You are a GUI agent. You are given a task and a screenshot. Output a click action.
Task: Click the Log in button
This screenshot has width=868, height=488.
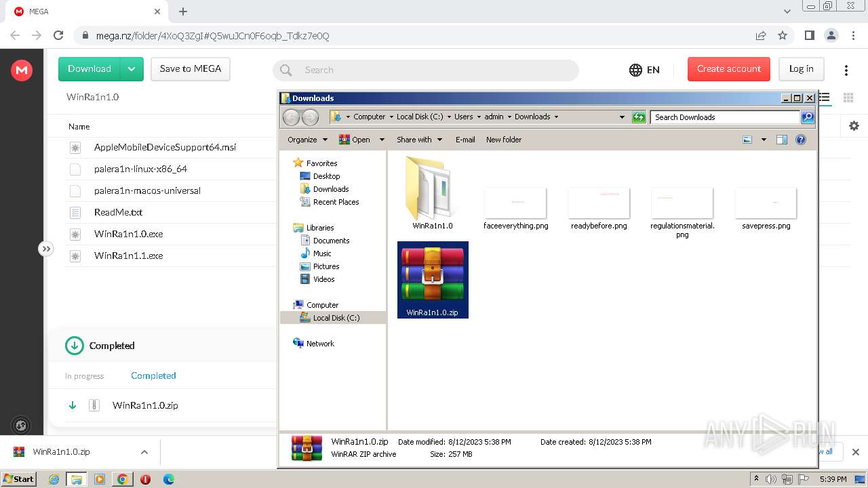801,69
